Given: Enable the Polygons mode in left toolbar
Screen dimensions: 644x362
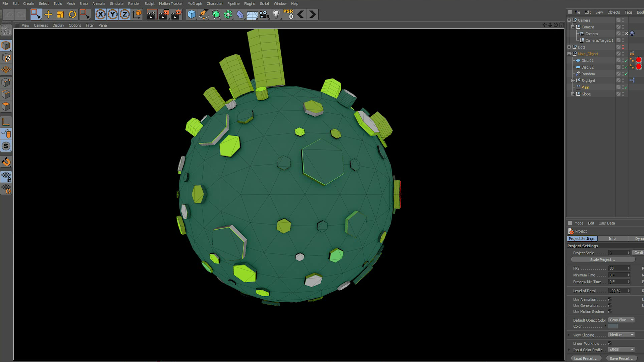Looking at the screenshot, I should click(x=6, y=107).
